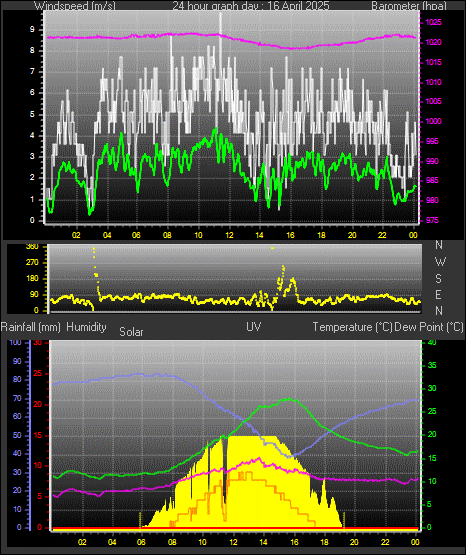Select the 1025 barometer axis value
Image resolution: width=466 pixels, height=555 pixels.
[x=433, y=22]
